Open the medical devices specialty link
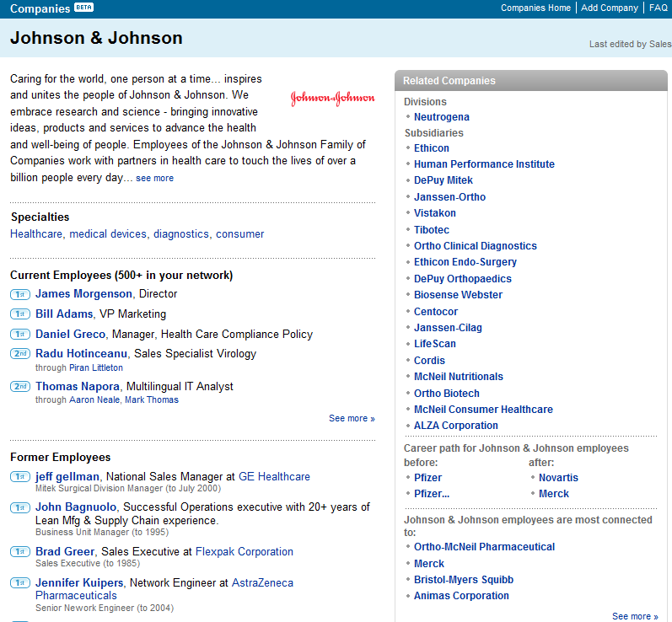Viewport: 672px width, 622px height. [x=108, y=234]
